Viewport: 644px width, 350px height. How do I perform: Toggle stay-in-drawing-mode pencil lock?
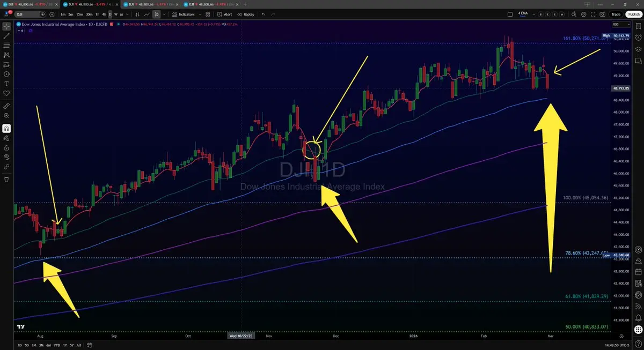(6, 138)
